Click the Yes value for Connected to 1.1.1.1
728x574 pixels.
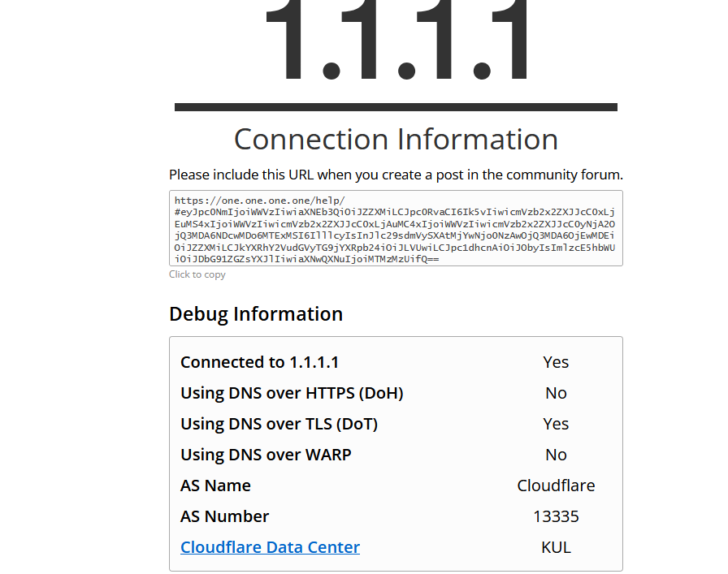[x=556, y=362]
